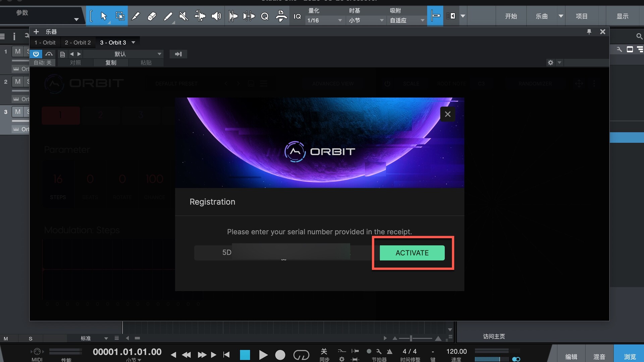The width and height of the screenshot is (644, 362).
Task: Switch to the 乐曲 song page
Action: tap(541, 16)
